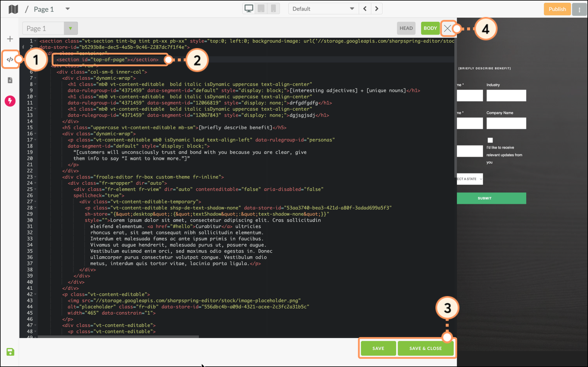
Task: Switch to tablet preview device icon
Action: (261, 9)
